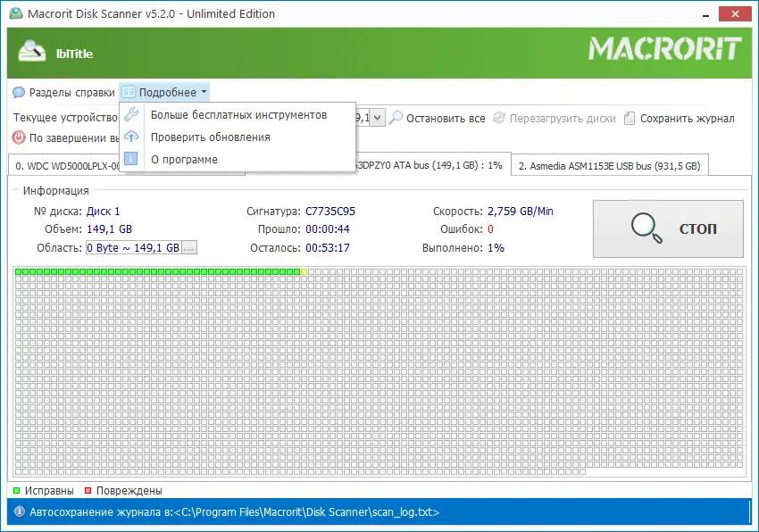
Task: Click the help topics speech-bubble icon
Action: [x=19, y=93]
